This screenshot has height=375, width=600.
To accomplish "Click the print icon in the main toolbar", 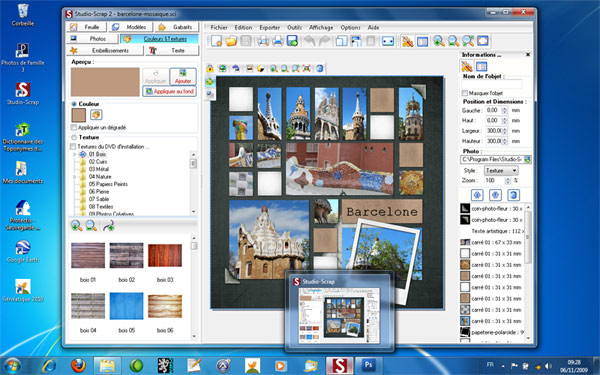I will pos(278,41).
